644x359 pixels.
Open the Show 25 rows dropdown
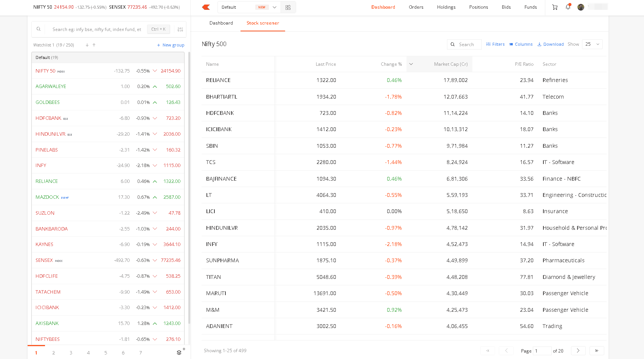point(592,44)
